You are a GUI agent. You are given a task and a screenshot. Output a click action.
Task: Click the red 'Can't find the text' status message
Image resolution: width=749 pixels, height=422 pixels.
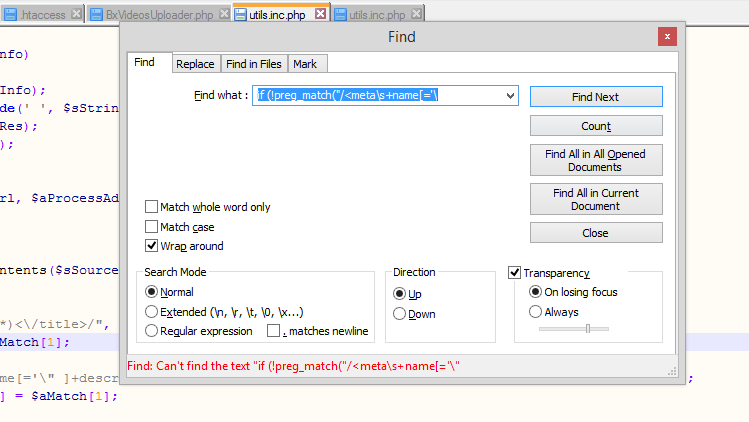293,366
